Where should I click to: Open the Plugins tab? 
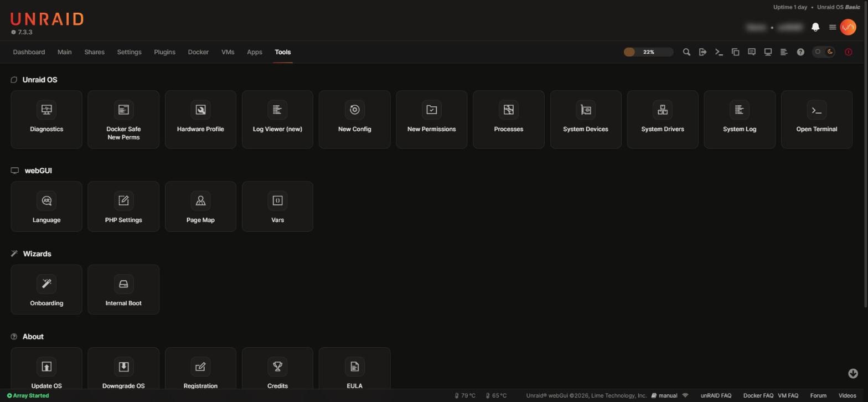[x=164, y=52]
